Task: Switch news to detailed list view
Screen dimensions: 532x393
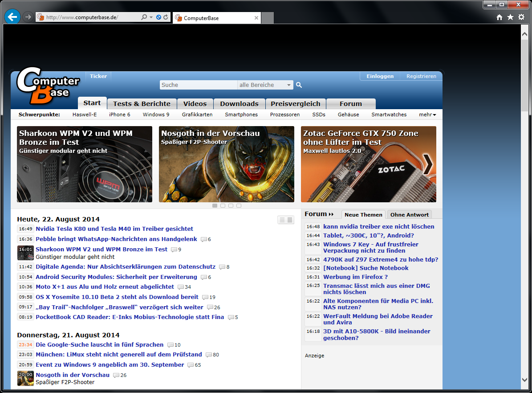Action: (290, 220)
